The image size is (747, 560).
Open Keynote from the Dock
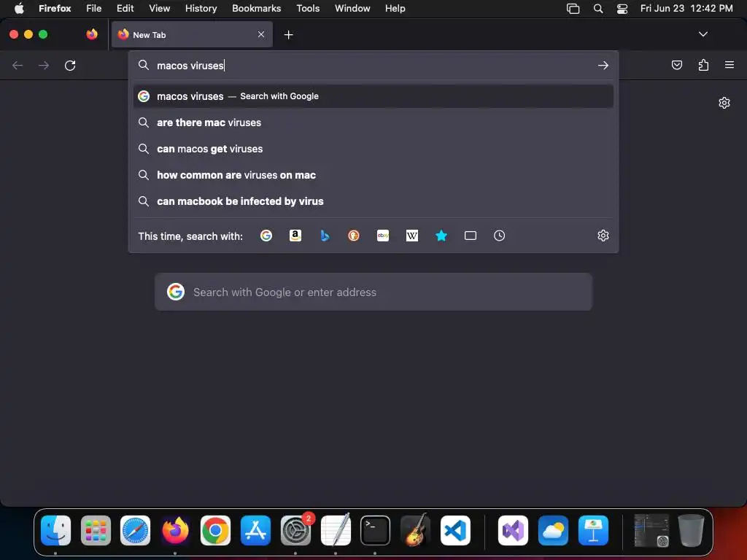tap(593, 530)
